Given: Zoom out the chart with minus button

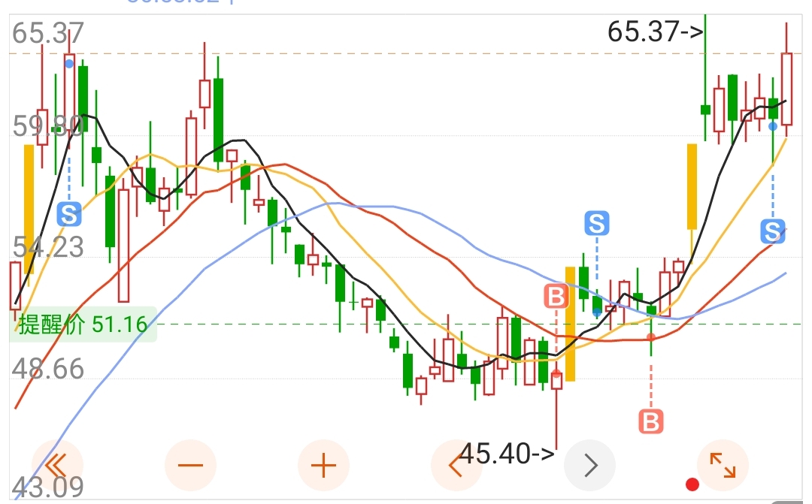Looking at the screenshot, I should pyautogui.click(x=190, y=465).
